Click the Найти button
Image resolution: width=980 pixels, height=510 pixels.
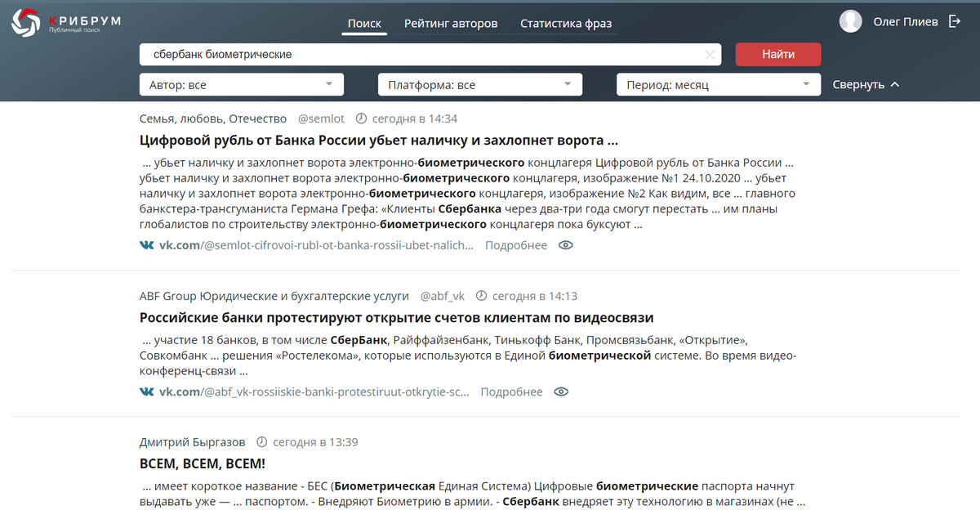pos(778,55)
